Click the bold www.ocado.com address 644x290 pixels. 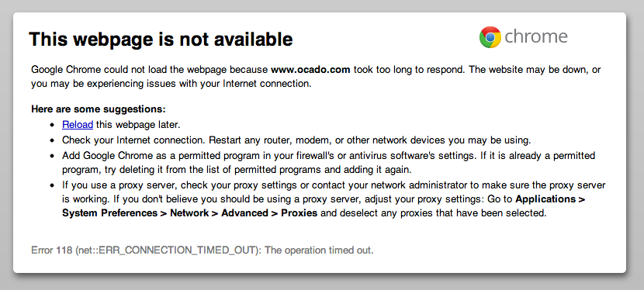(x=310, y=69)
